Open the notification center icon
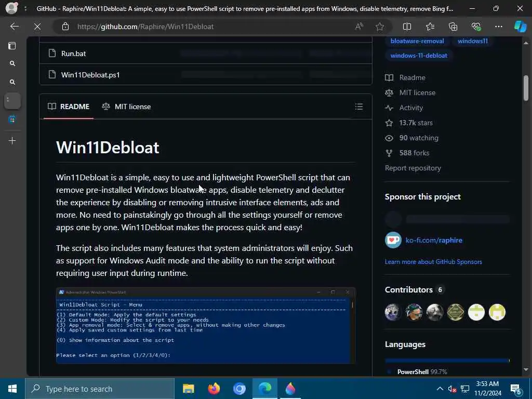This screenshot has height=399, width=532. pyautogui.click(x=516, y=390)
